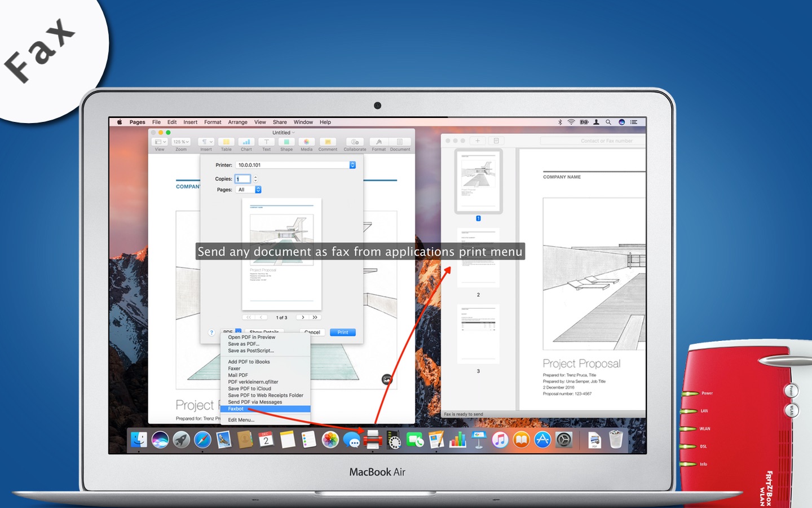Open Printer dropdown showing 10.0.0.101

coord(296,165)
